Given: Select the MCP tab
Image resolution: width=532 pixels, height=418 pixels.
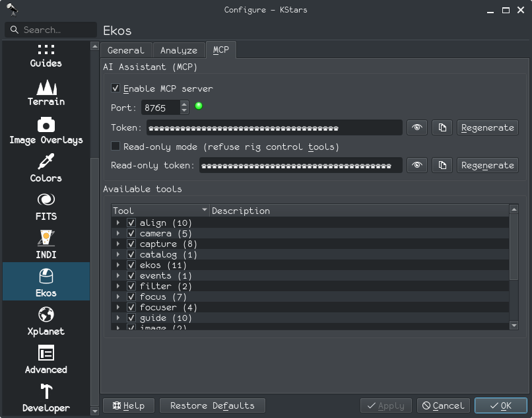Looking at the screenshot, I should (221, 50).
